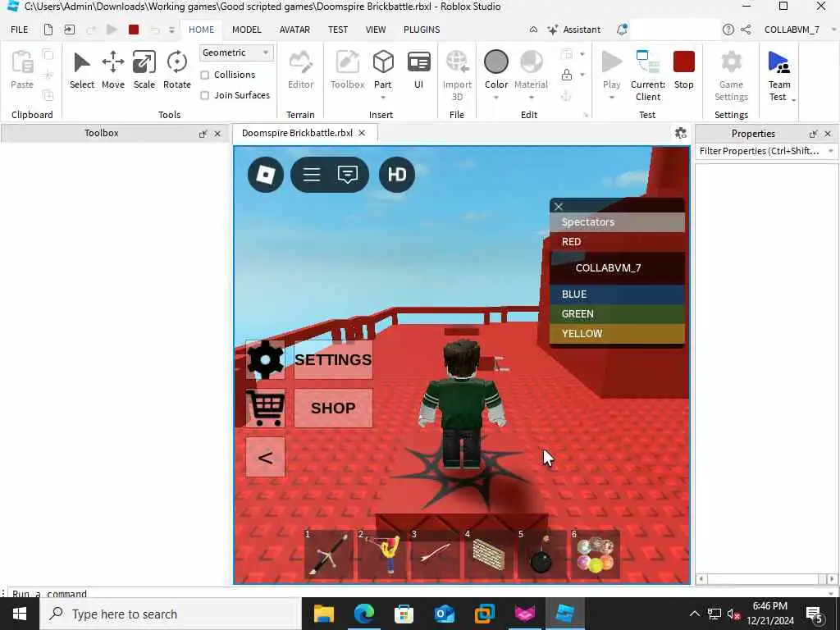Switch to the MODEL ribbon tab
Viewport: 840px width, 630px height.
[x=246, y=30]
